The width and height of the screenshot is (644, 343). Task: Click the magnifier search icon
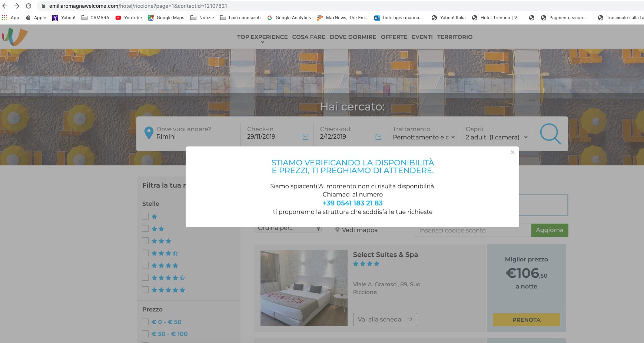click(x=550, y=133)
